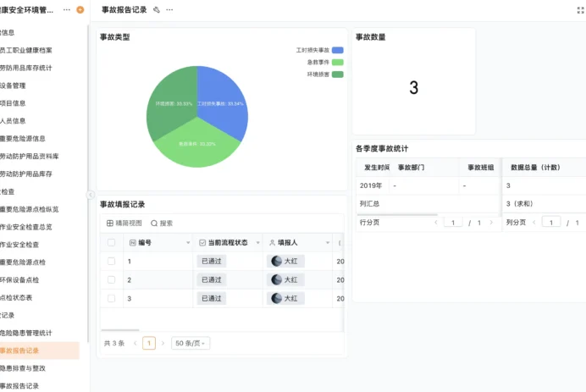Click the 列分页 page number input
The image size is (586, 392).
coord(551,223)
